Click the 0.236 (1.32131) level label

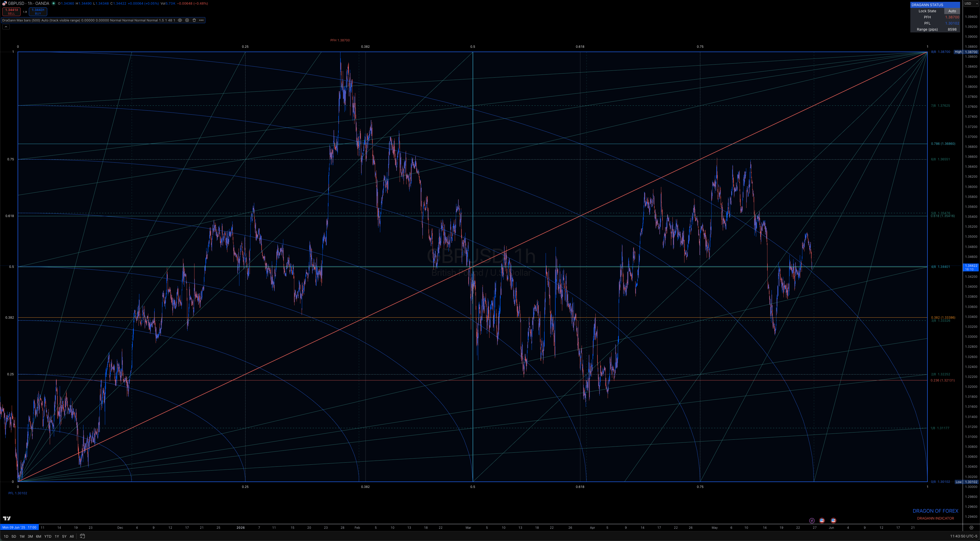click(x=943, y=380)
